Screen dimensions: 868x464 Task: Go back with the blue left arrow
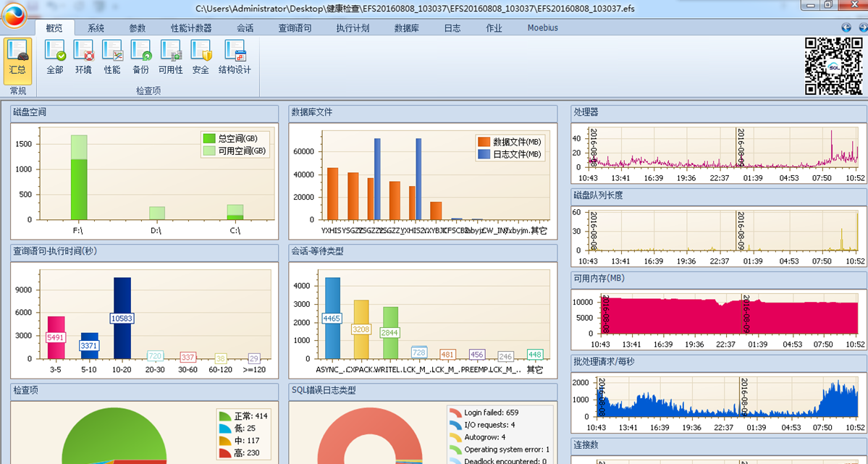846,28
